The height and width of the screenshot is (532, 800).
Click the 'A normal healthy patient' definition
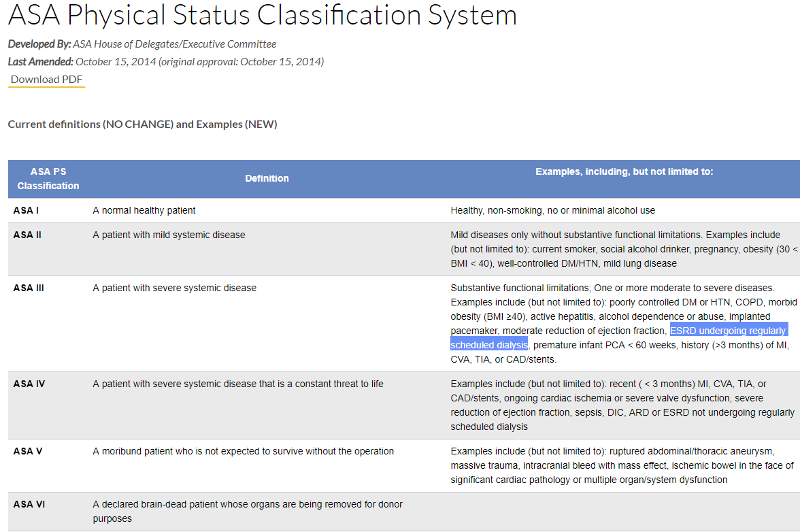pyautogui.click(x=144, y=210)
